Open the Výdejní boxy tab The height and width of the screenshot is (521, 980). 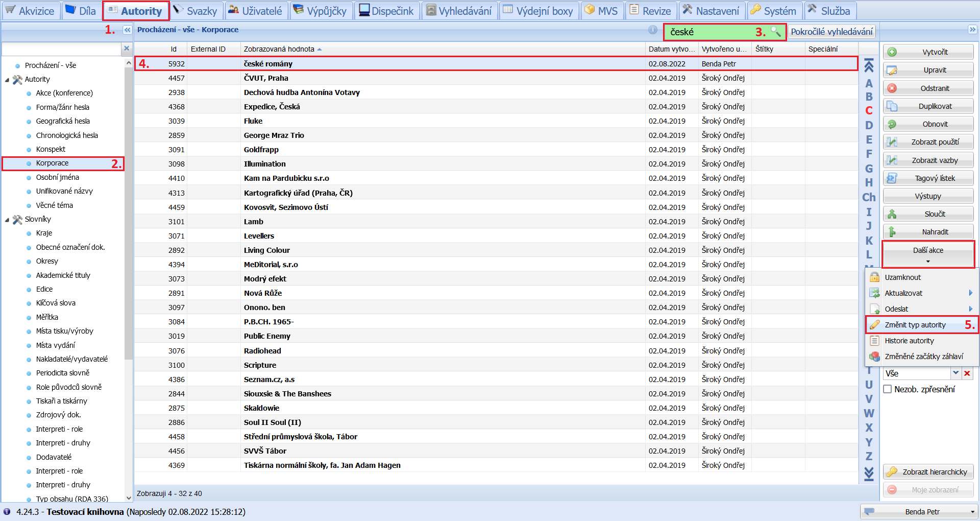(x=538, y=11)
